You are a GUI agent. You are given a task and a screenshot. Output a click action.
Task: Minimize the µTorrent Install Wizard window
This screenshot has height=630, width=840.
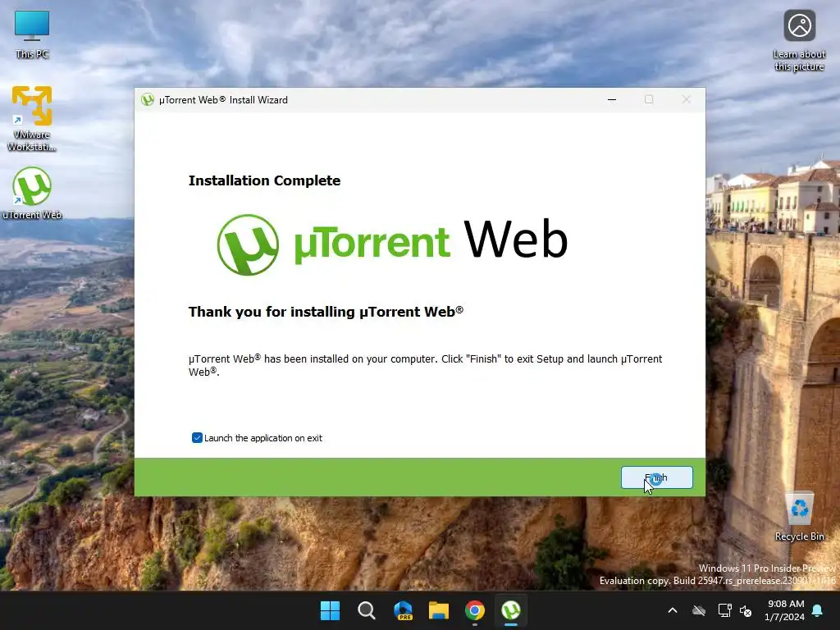click(612, 99)
